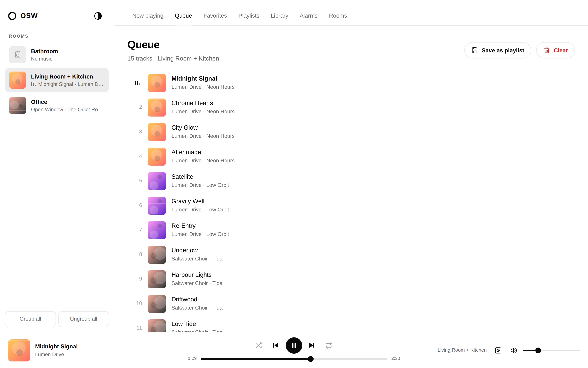This screenshot has width=588, height=368.
Task: Toggle repeat mode
Action: 329,345
